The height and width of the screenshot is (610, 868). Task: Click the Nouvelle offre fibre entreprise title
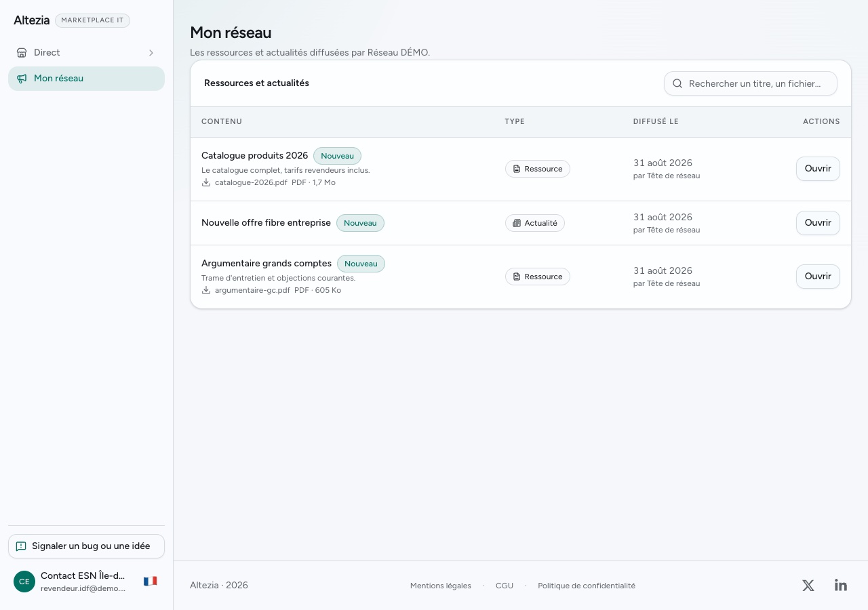(266, 223)
